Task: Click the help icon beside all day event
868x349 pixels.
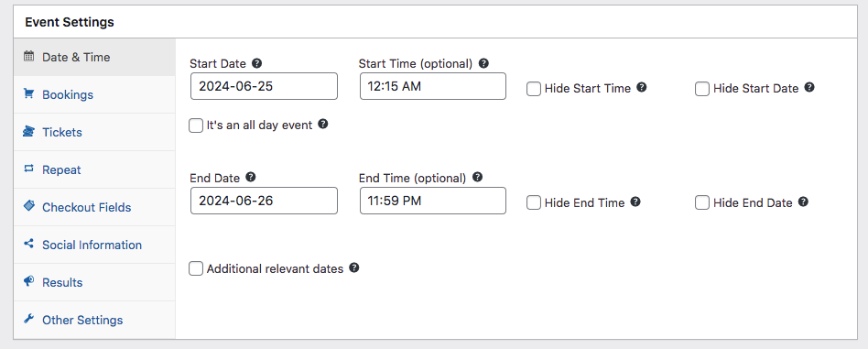Action: point(322,124)
